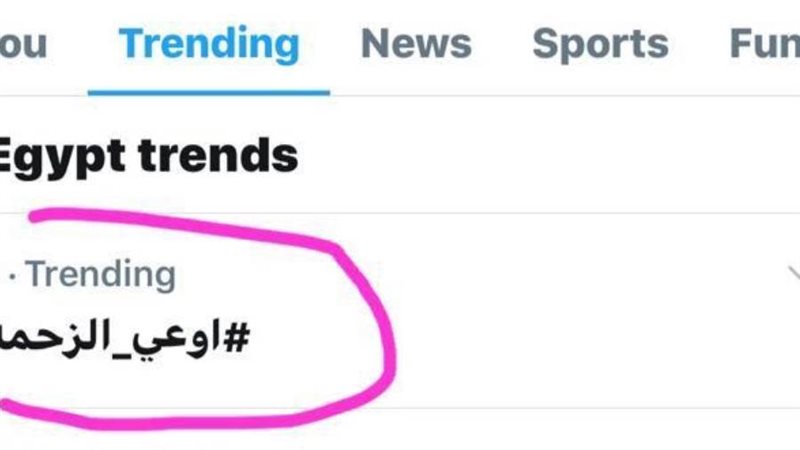800x450 pixels.
Task: Go to the cut-off For you tab
Action: click(x=22, y=44)
